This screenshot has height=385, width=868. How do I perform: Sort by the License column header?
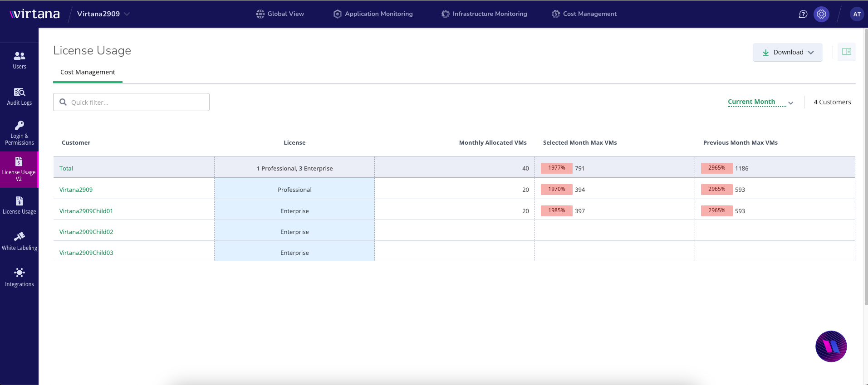[294, 142]
